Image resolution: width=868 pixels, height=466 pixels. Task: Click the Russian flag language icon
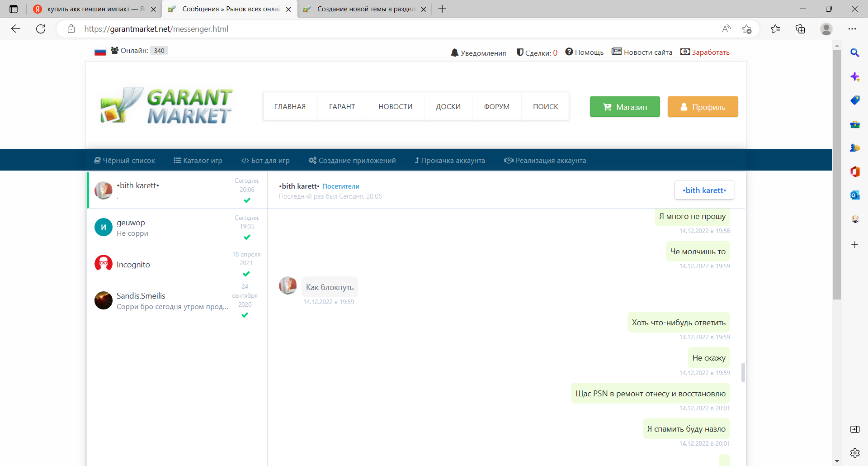tap(100, 51)
